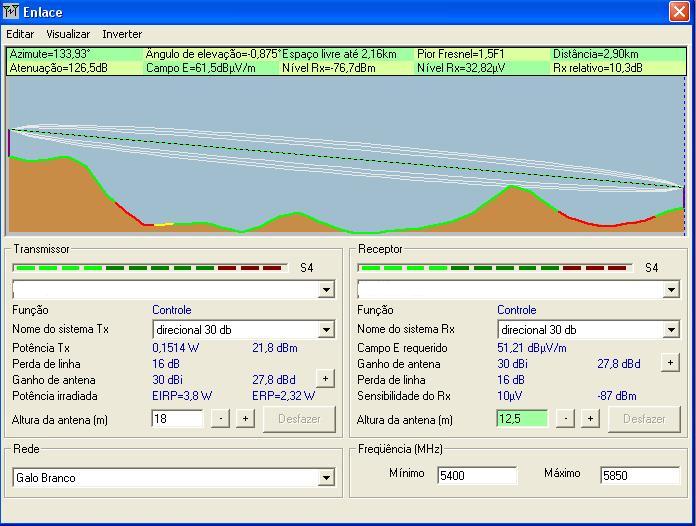Click the 0,1514 W Tx power value
Screen dimensions: 696x526
click(x=175, y=348)
